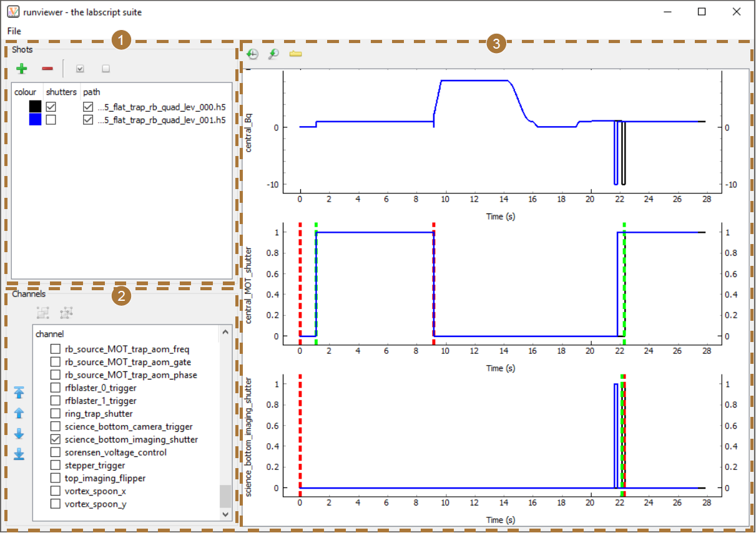Click red dashed marker at 0 s in science_bottom_imaging_shutter plot
The height and width of the screenshot is (533, 756).
[300, 435]
